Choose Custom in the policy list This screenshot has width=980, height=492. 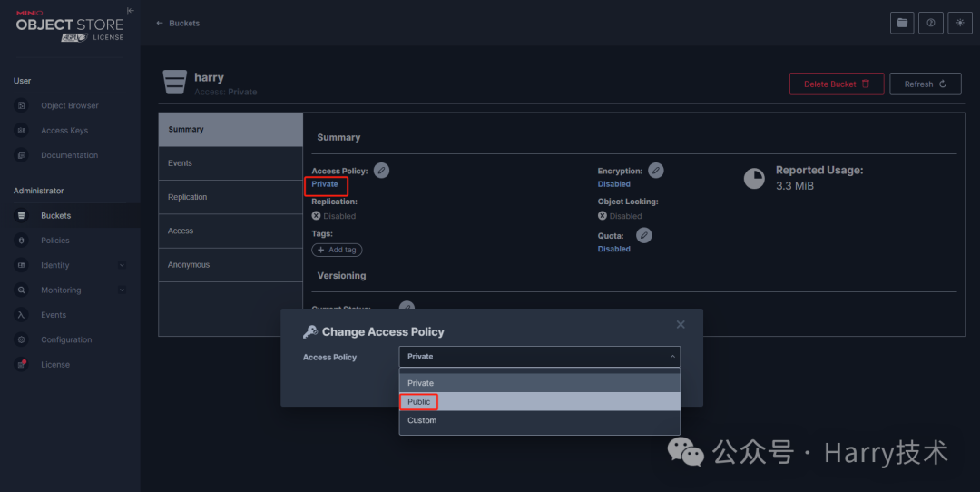click(x=422, y=420)
